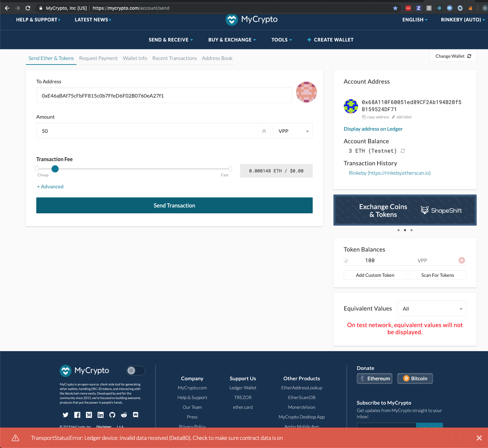The height and width of the screenshot is (448, 488).
Task: Uncheck the VPP token balance checkbox
Action: click(x=346, y=261)
